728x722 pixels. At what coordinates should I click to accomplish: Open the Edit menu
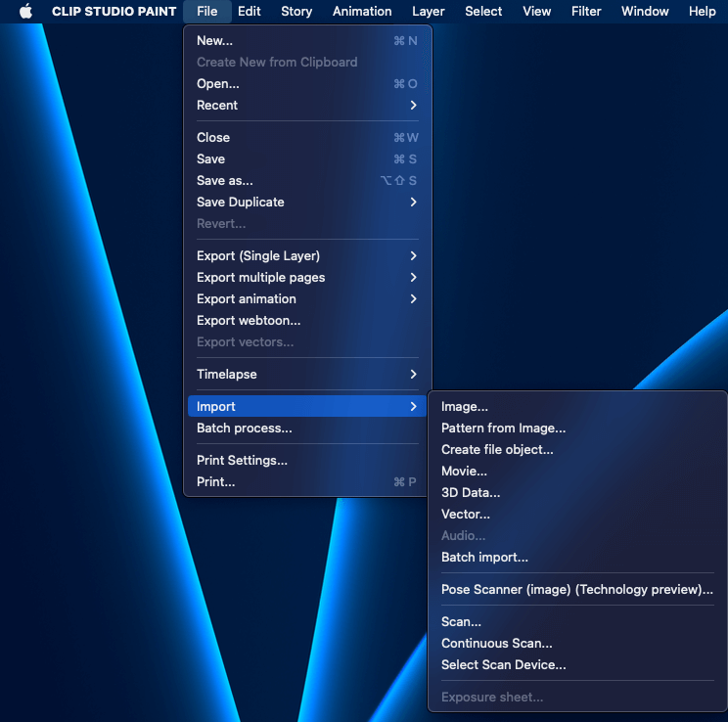click(249, 11)
